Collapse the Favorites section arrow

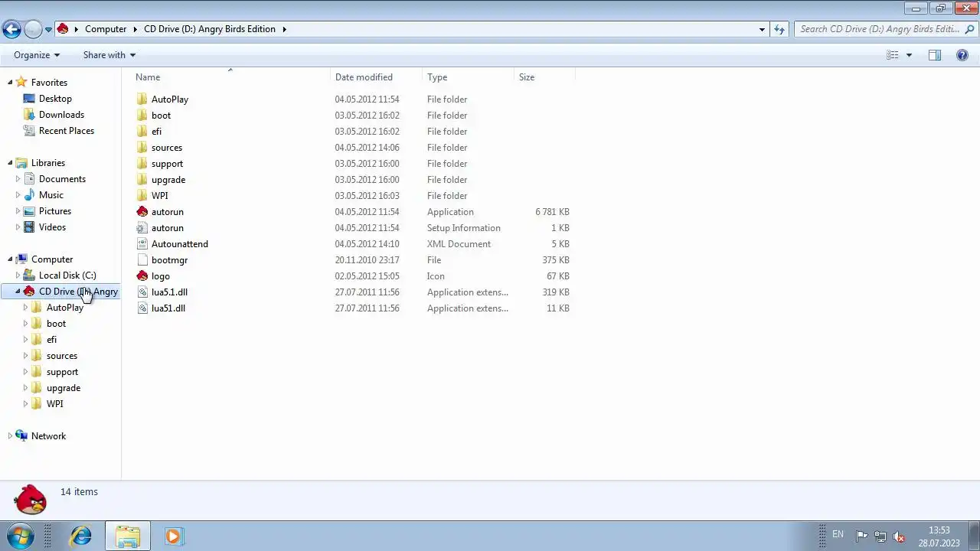[x=10, y=83]
